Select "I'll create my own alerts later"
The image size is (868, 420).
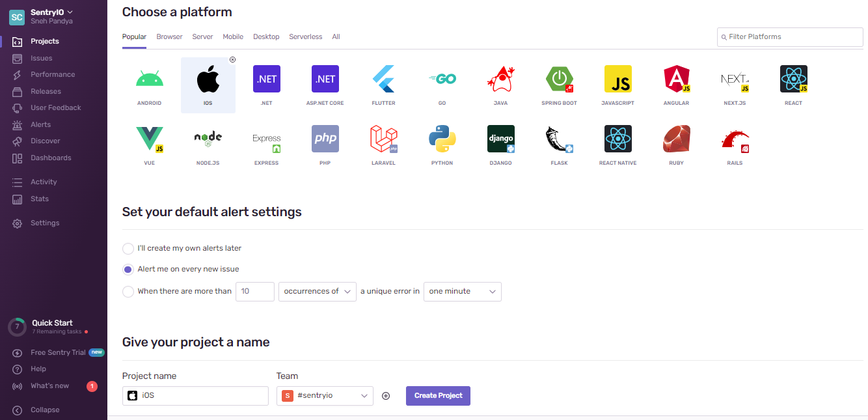tap(128, 248)
